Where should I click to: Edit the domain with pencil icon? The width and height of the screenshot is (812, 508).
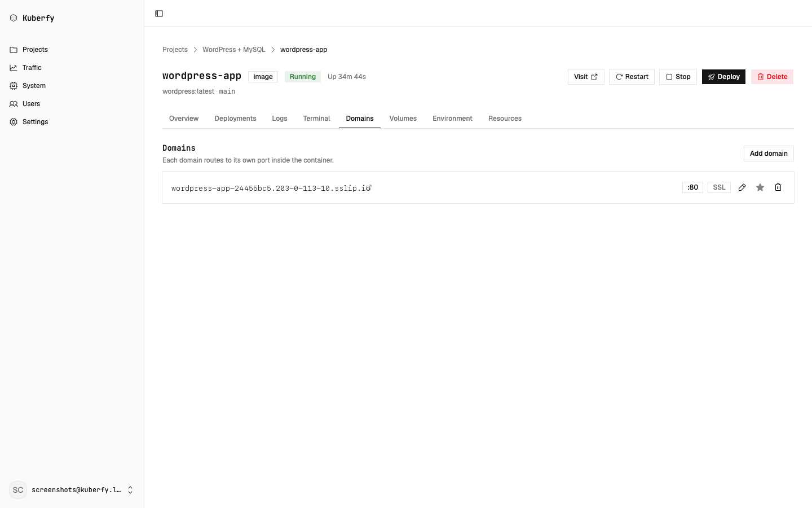[742, 187]
